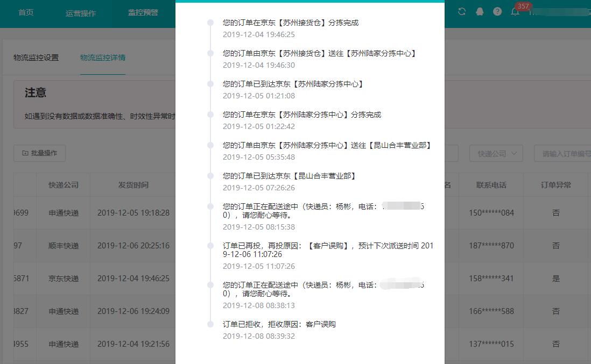Open 监控预警 navigation menu
This screenshot has height=364, width=591.
143,12
